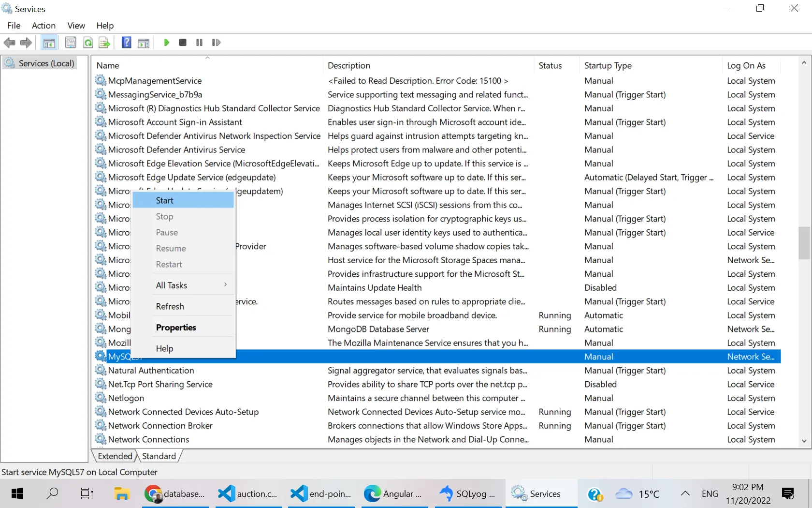Sort by Startup Type column header
Screen dimensions: 812x508
(651, 65)
